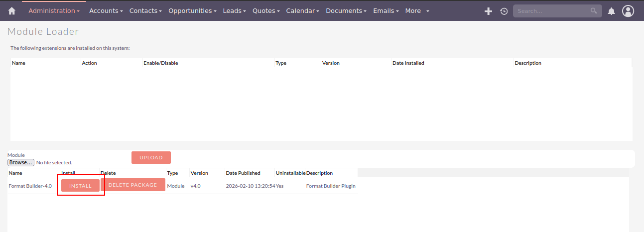Open the Documents menu
The image size is (644, 232).
(346, 11)
